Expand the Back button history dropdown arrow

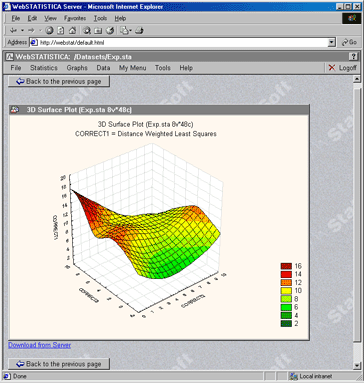pyautogui.click(x=22, y=31)
